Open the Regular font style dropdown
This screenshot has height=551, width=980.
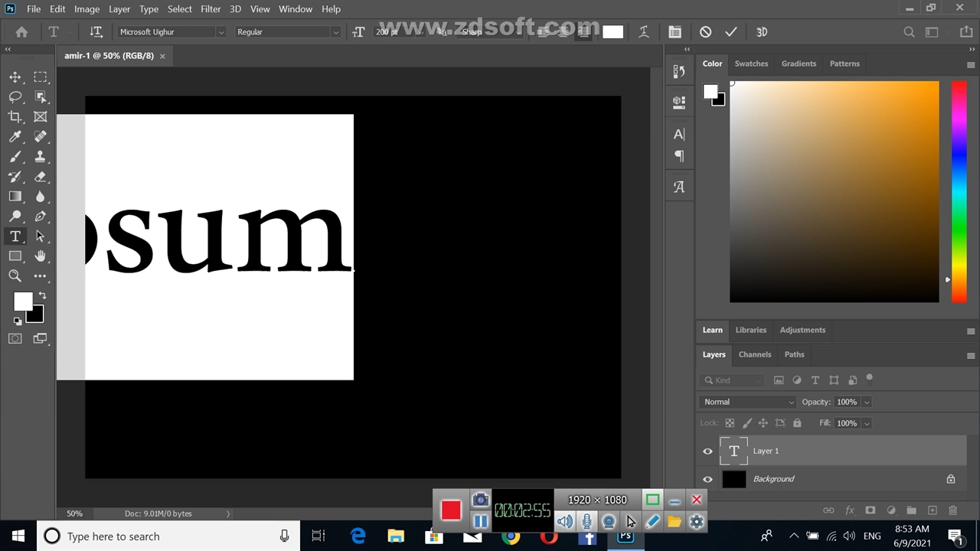click(335, 32)
